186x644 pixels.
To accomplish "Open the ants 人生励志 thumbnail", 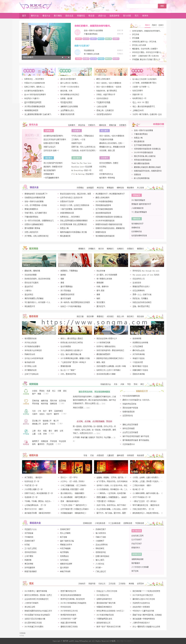I will click(75, 328).
